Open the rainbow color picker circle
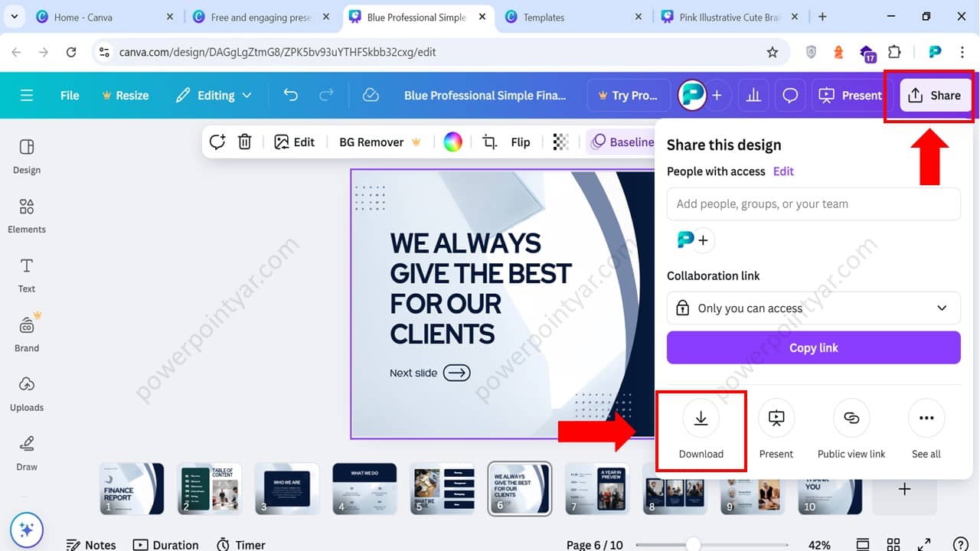 coord(452,142)
